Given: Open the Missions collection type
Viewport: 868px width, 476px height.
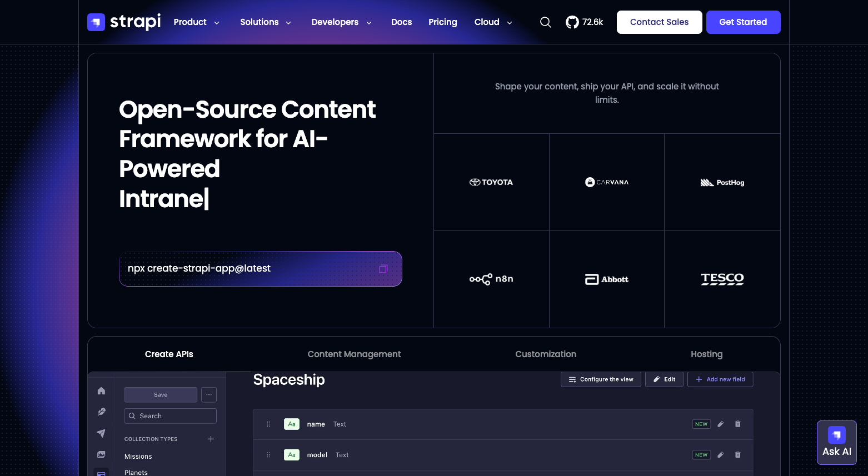Looking at the screenshot, I should (138, 457).
